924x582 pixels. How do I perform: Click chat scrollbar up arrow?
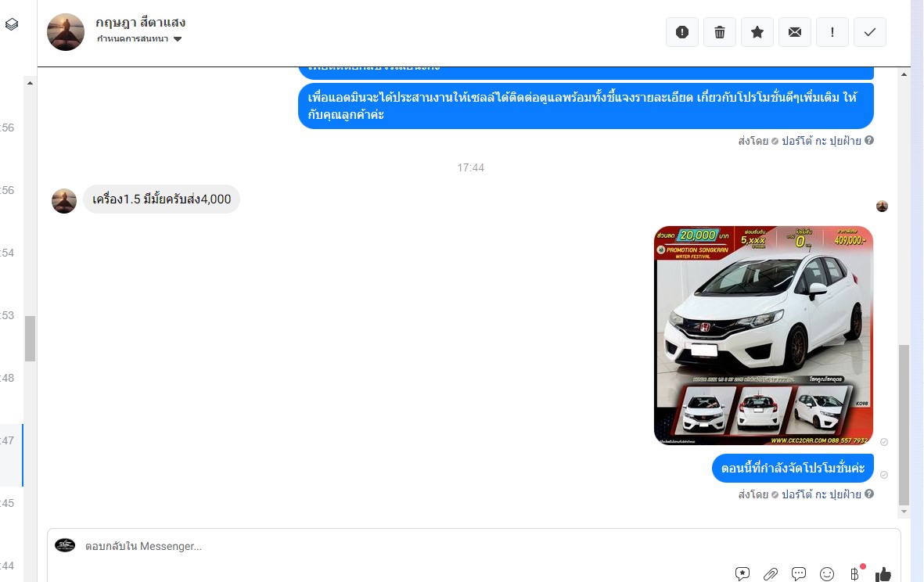(x=904, y=74)
